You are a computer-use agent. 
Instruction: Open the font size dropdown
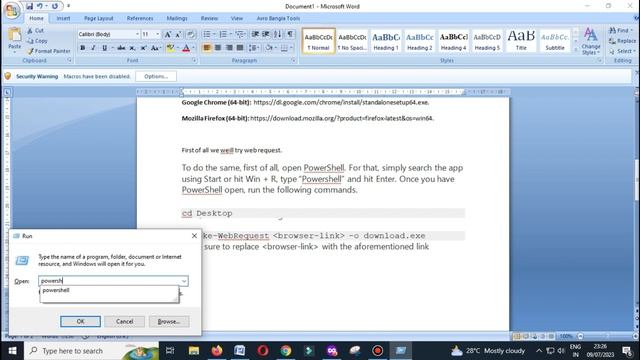[x=158, y=35]
